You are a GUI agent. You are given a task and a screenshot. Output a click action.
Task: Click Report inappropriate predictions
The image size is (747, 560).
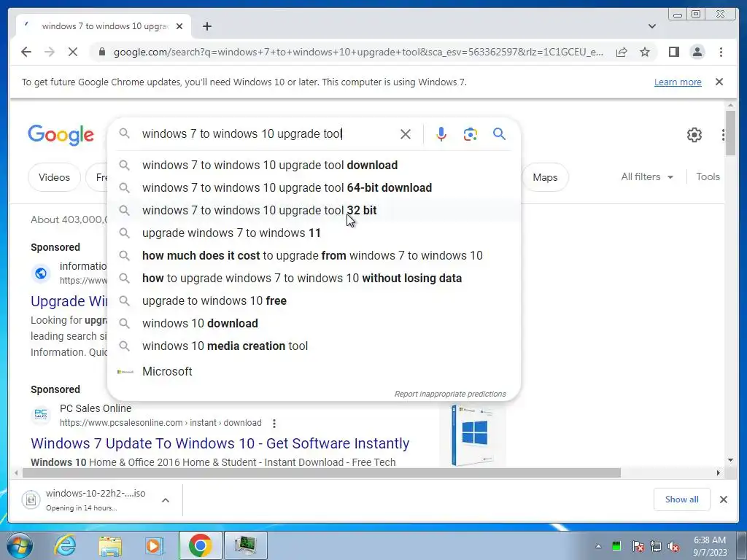449,394
